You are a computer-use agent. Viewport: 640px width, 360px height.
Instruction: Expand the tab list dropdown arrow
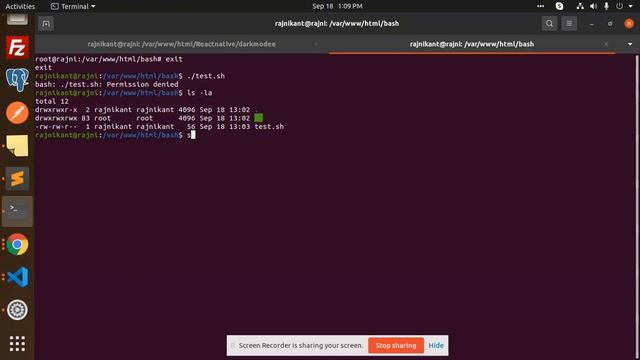(x=630, y=44)
